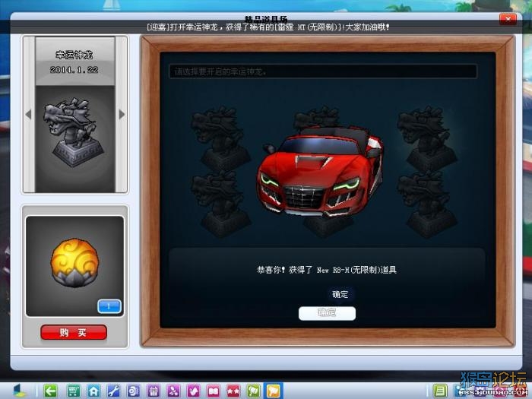The width and height of the screenshot is (532, 399).
Task: Go to the home house icon
Action: [x=93, y=391]
